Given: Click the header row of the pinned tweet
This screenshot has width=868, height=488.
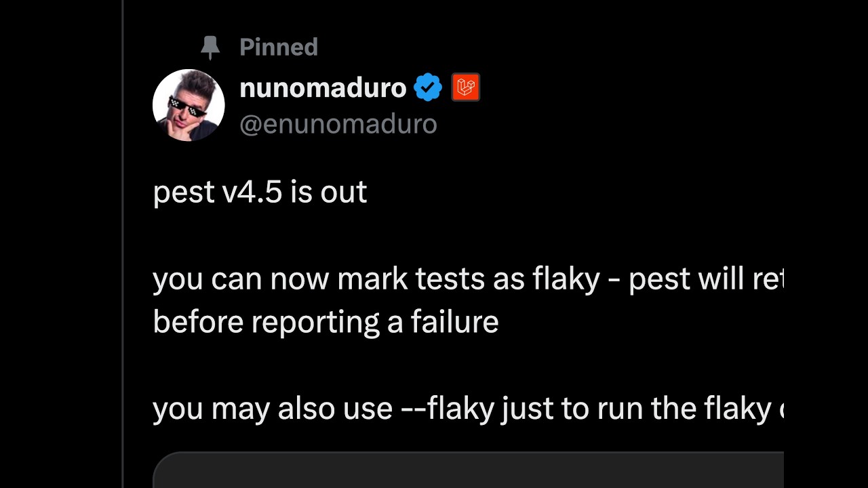Looking at the screenshot, I should tap(319, 105).
